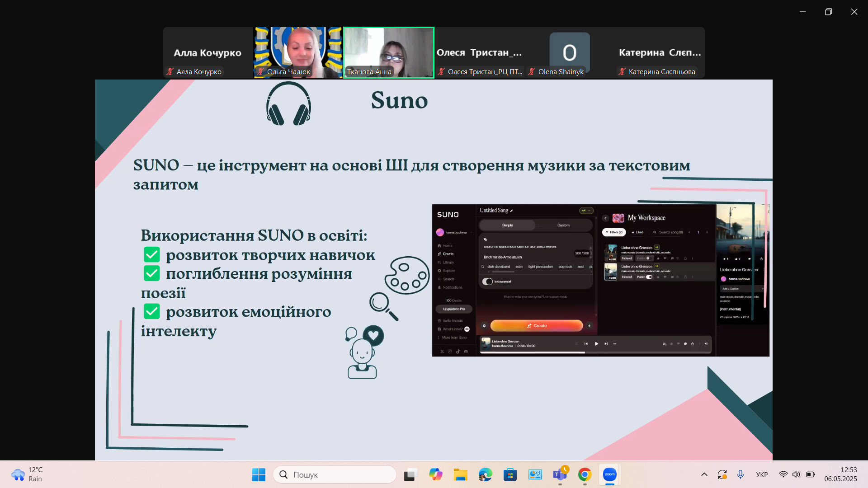
Task: Show hidden system tray icons chevron
Action: 704,474
